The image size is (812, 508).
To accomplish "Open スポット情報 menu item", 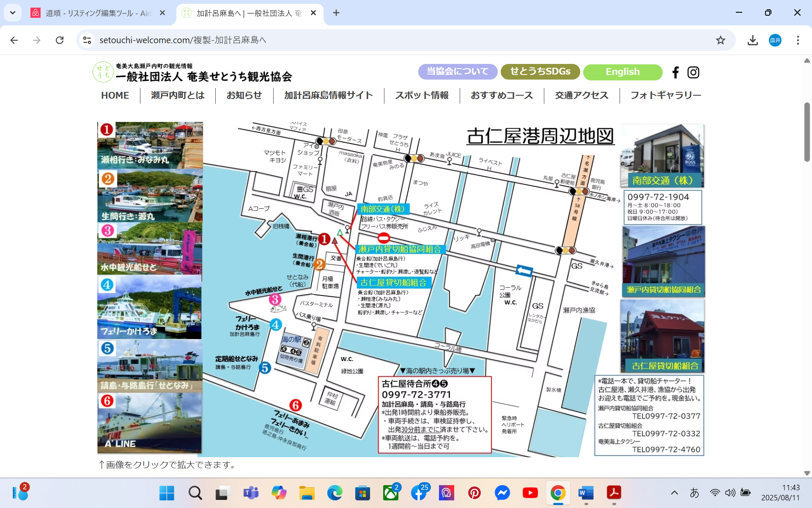I will click(x=422, y=96).
